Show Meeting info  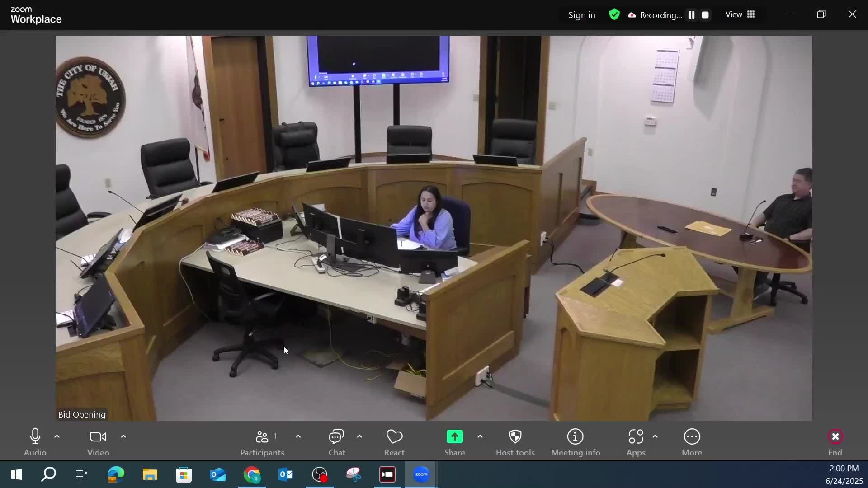click(x=575, y=441)
